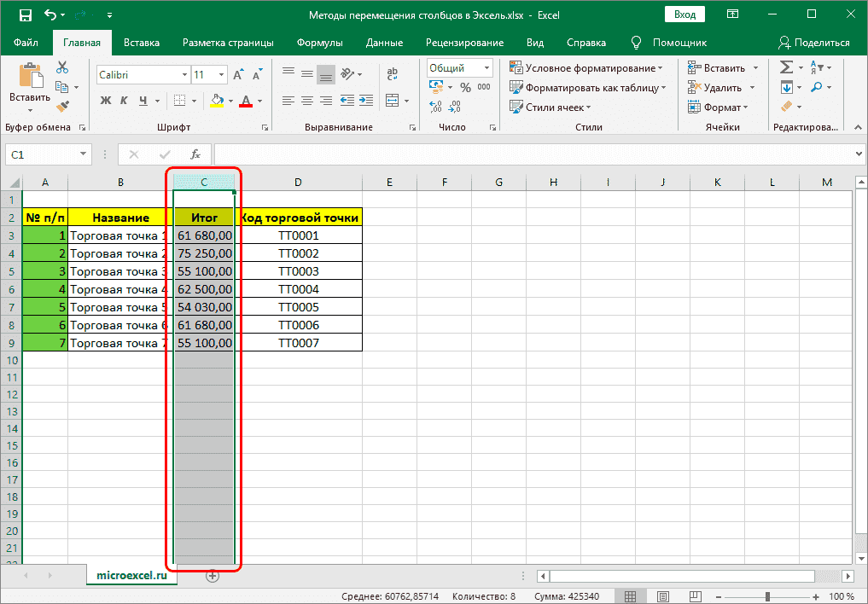
Task: Select the italic К formatting icon
Action: tap(125, 101)
